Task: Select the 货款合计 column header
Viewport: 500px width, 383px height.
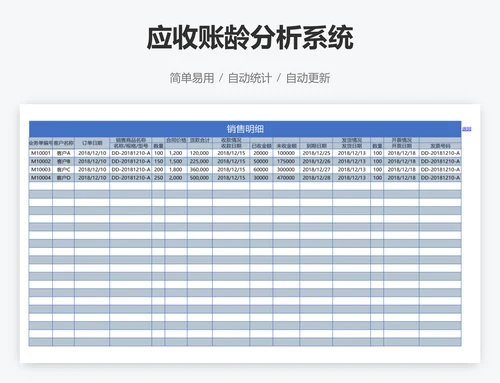Action: click(200, 140)
